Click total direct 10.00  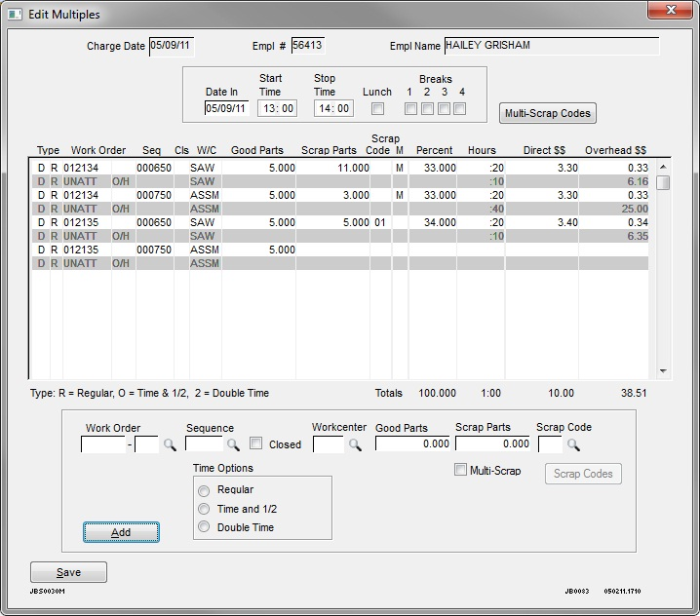pos(562,393)
